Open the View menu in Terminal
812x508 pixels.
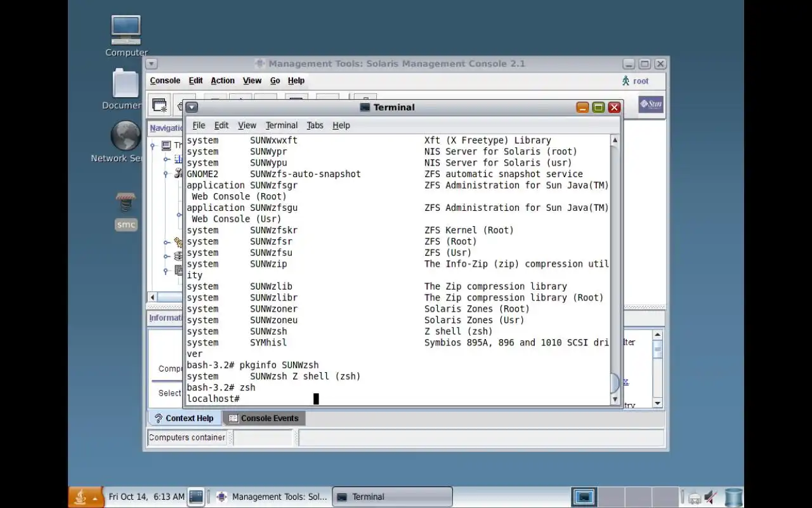[x=247, y=125]
